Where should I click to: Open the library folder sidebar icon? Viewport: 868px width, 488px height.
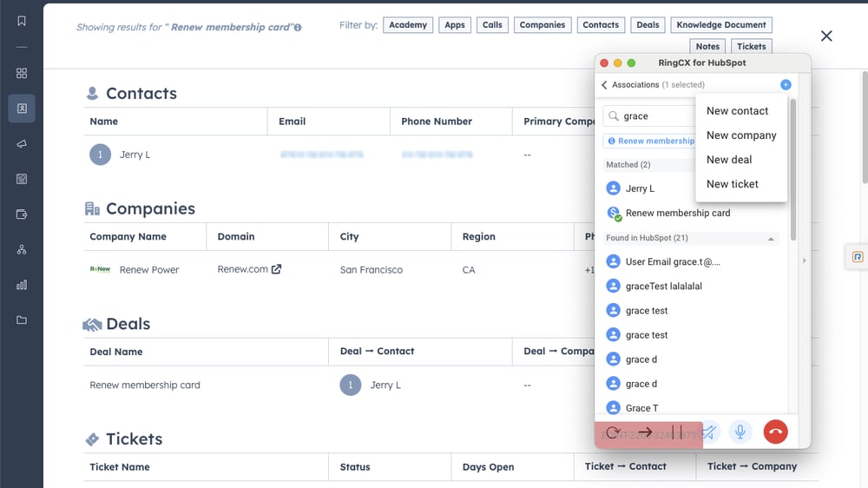coord(22,320)
